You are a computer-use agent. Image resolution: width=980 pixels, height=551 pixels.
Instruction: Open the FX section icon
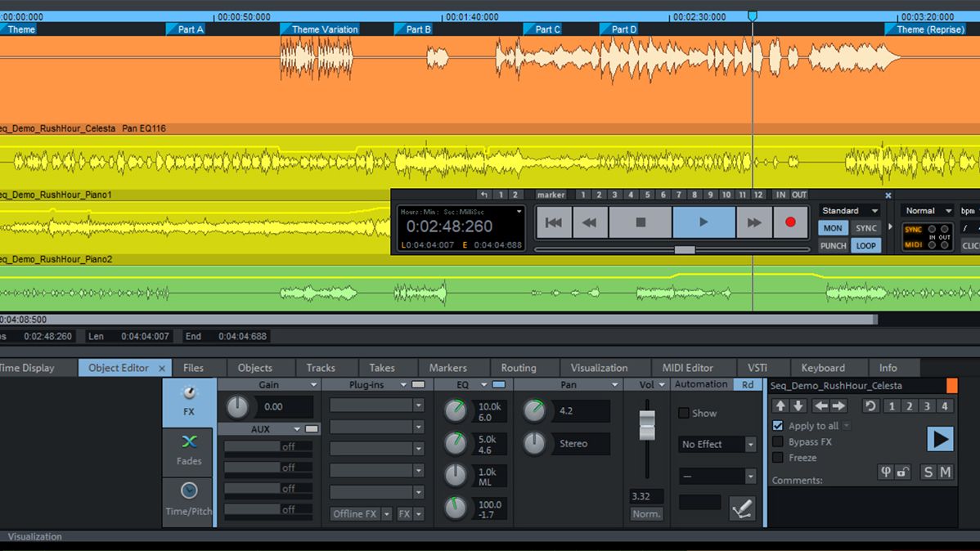189,401
